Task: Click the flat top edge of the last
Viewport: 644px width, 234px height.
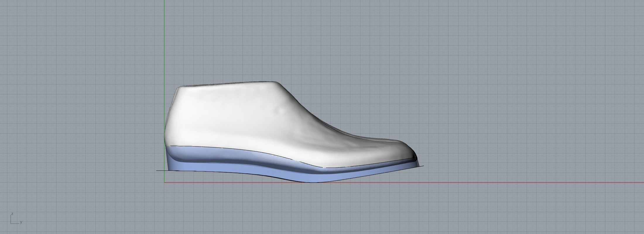Action: [228, 84]
